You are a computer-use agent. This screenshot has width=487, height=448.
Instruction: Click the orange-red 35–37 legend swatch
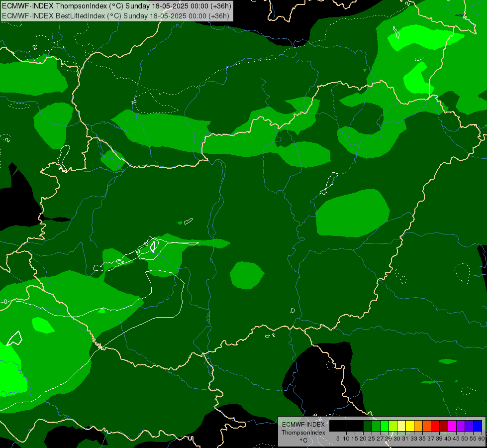coord(427,426)
